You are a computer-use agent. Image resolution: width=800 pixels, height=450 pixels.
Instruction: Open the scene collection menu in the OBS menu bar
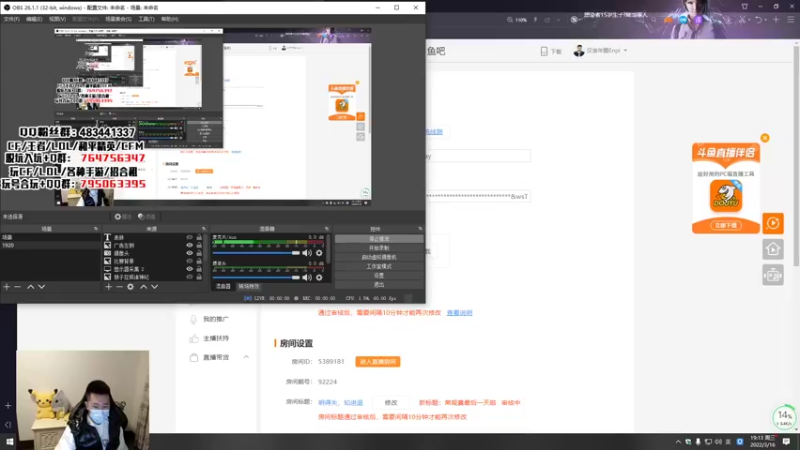click(118, 19)
